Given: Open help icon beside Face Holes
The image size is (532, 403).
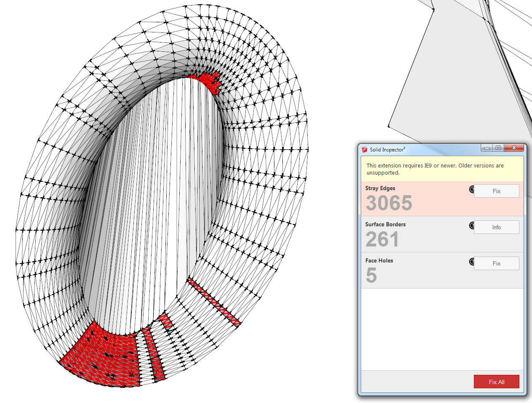Looking at the screenshot, I should coord(472,262).
